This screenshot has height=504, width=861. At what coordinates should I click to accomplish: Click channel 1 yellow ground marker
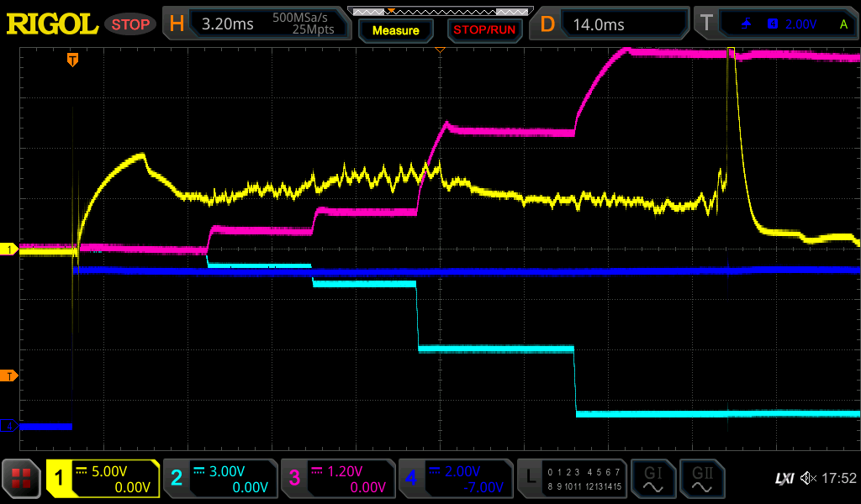tap(9, 249)
